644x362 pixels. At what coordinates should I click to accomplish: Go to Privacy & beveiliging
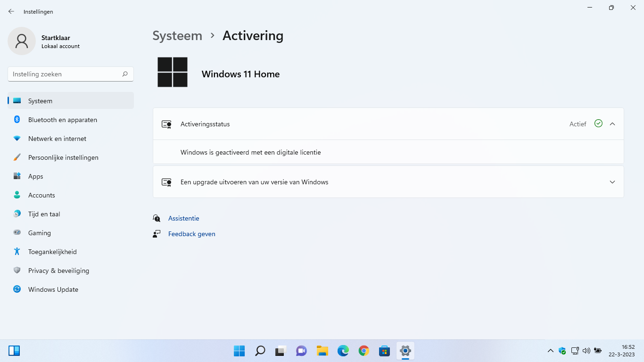coord(71,271)
